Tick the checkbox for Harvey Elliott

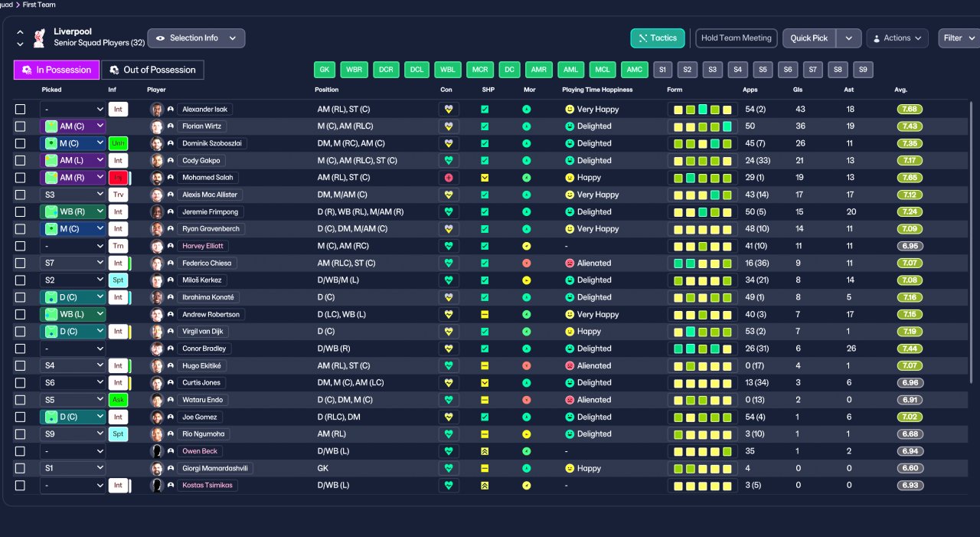tap(21, 246)
